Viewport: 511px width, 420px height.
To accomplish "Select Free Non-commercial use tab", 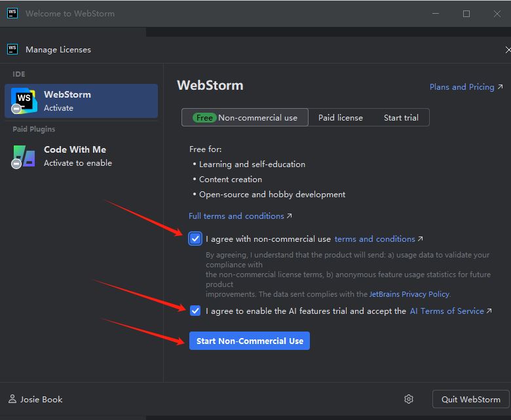I will pos(245,117).
